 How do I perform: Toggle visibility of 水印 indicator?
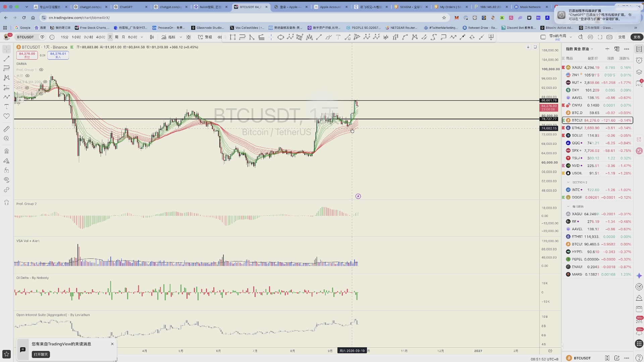(28, 76)
